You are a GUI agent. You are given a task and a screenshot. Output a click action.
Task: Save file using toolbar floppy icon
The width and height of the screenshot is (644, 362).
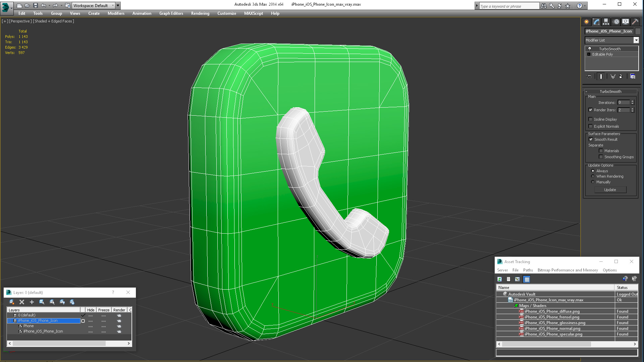[36, 5]
